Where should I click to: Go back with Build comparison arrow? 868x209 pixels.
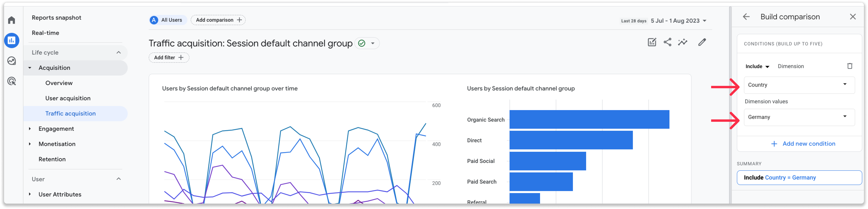coord(746,17)
